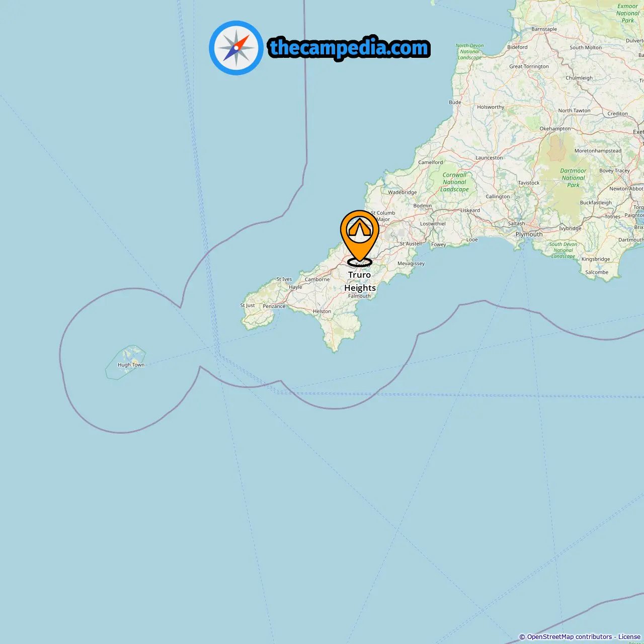Click the Launceston town label
The height and width of the screenshot is (644, 644).
489,157
